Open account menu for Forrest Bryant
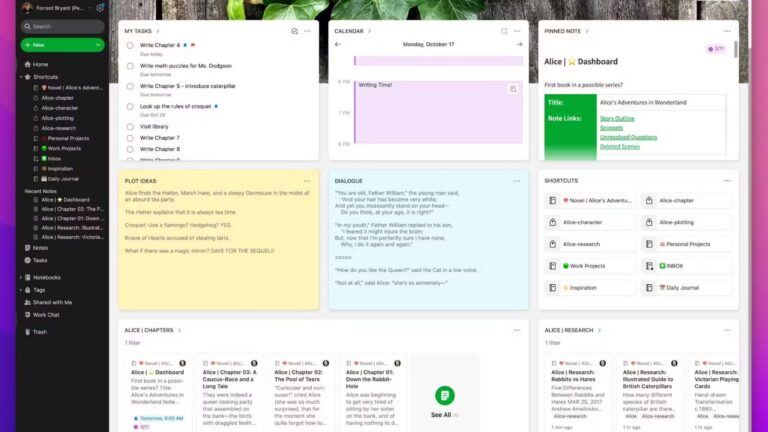This screenshot has width=768, height=432. [x=59, y=8]
